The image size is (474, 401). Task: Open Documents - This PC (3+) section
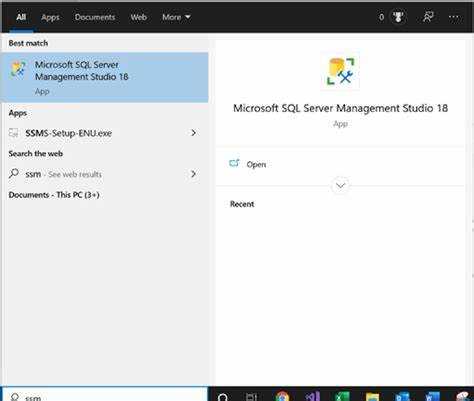[54, 195]
